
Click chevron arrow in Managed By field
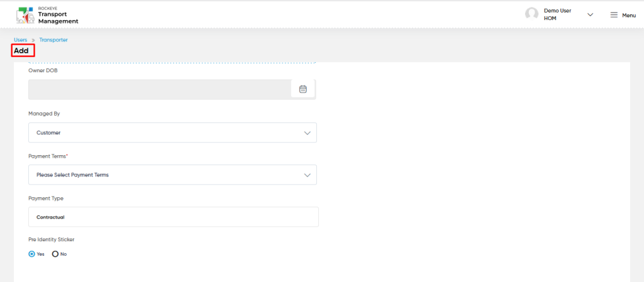pos(307,133)
